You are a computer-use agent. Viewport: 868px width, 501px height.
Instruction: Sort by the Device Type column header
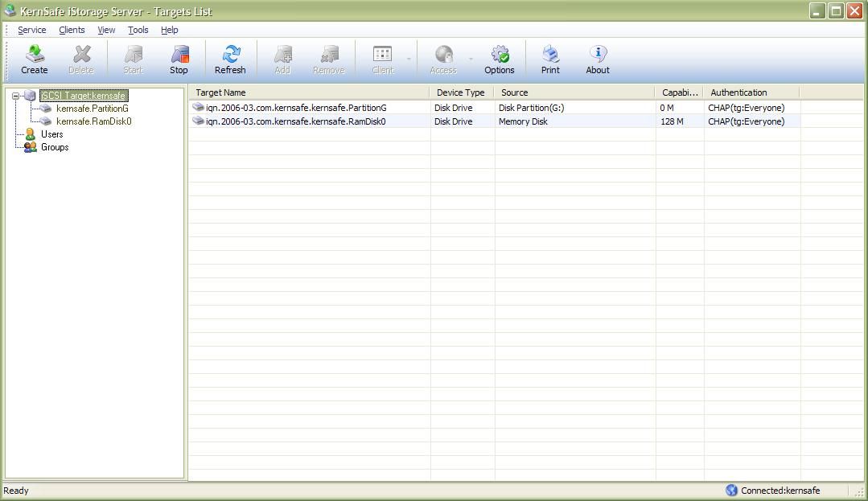[461, 92]
